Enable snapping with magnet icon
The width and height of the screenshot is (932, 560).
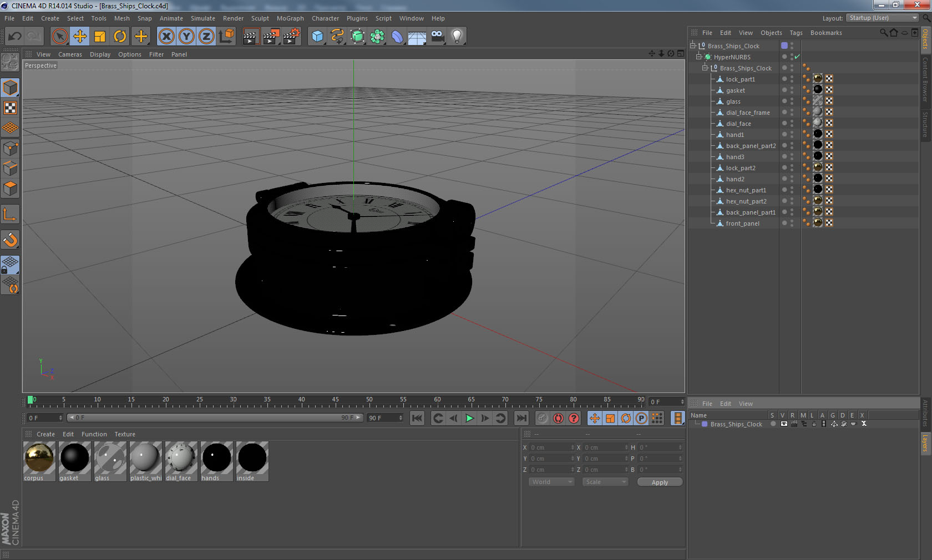10,240
